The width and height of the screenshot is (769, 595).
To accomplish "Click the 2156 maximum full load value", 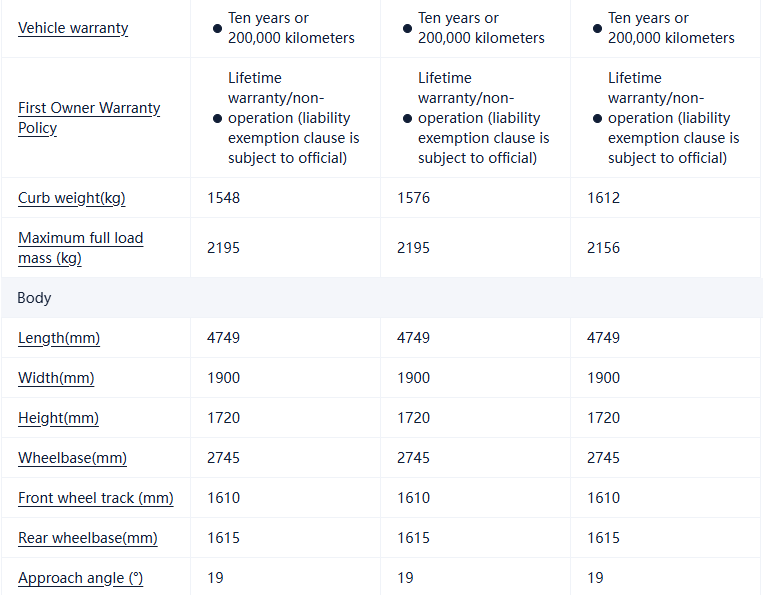I will (603, 248).
